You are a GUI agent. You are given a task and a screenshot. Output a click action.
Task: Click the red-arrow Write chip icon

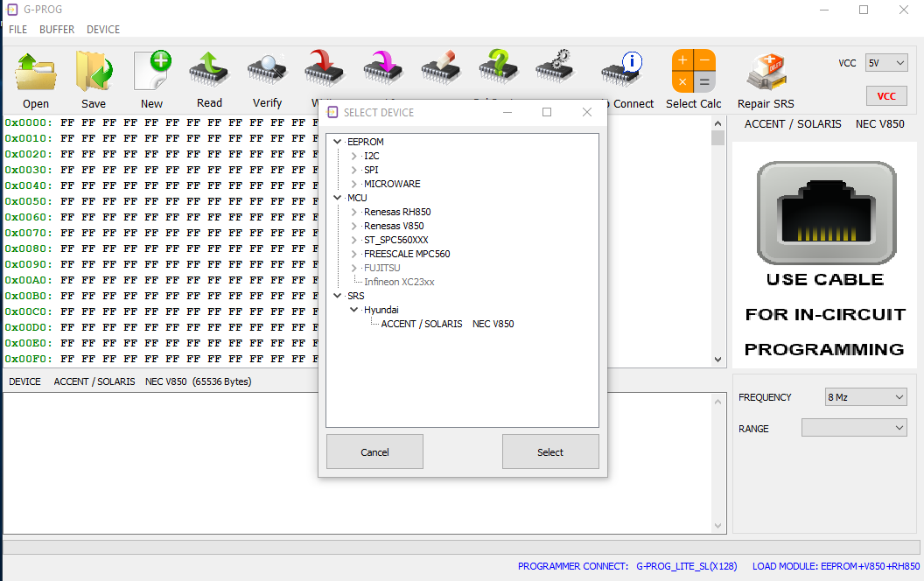click(324, 68)
